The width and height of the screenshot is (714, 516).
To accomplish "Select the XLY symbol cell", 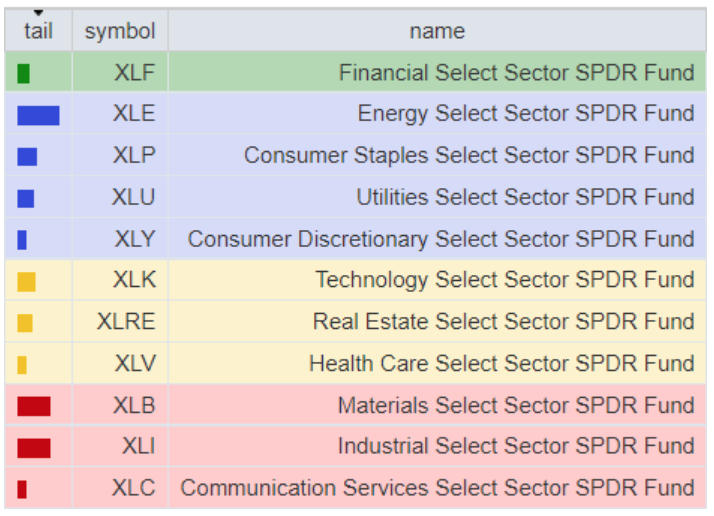I will [x=134, y=239].
